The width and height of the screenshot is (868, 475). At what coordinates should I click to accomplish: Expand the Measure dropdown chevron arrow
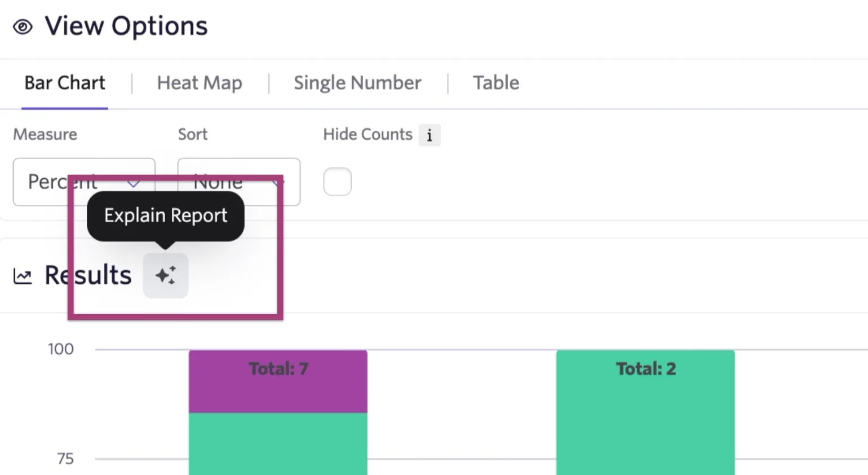134,183
